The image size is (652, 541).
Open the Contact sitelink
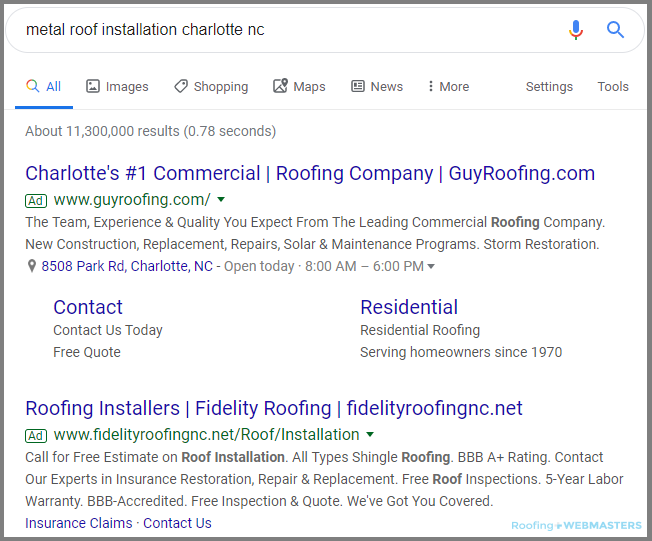point(88,307)
